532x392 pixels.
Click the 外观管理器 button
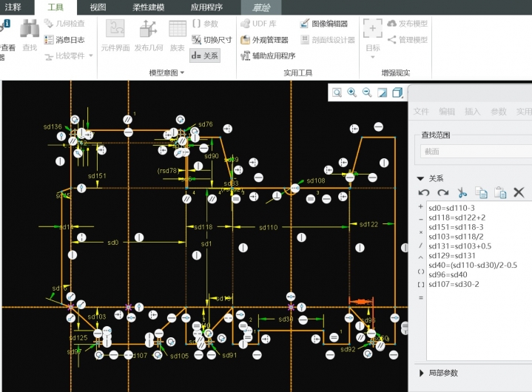pos(265,39)
